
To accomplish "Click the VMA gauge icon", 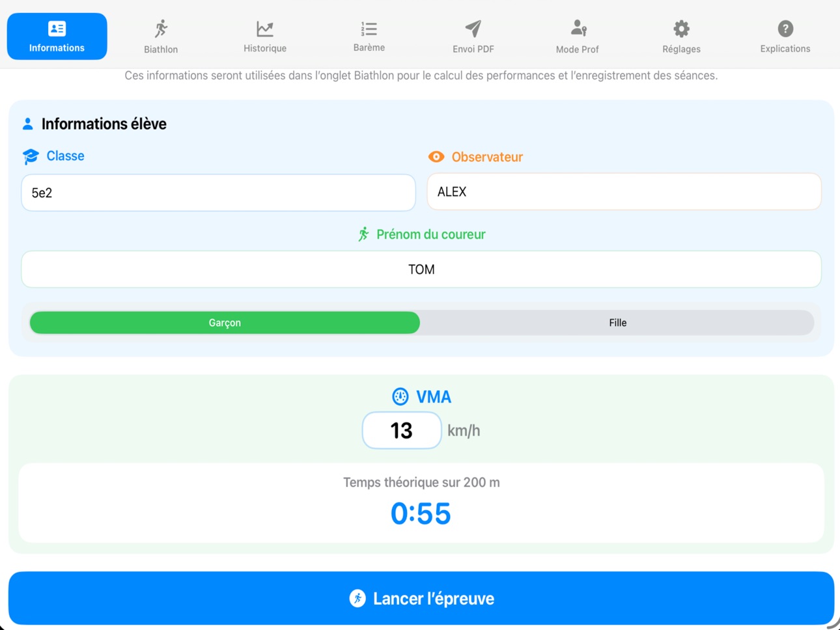I will click(400, 396).
